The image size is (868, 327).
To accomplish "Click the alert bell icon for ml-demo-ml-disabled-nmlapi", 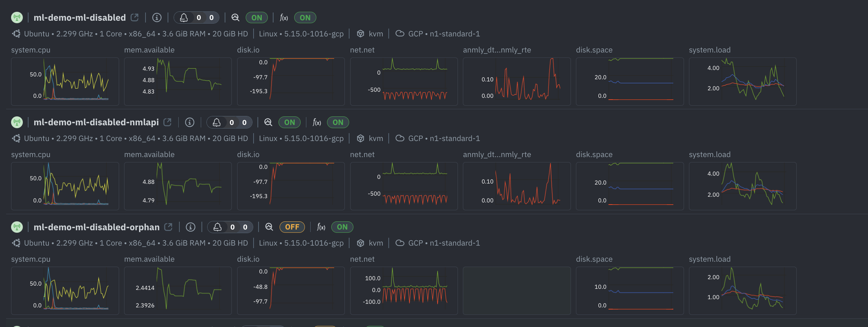I will coord(217,122).
